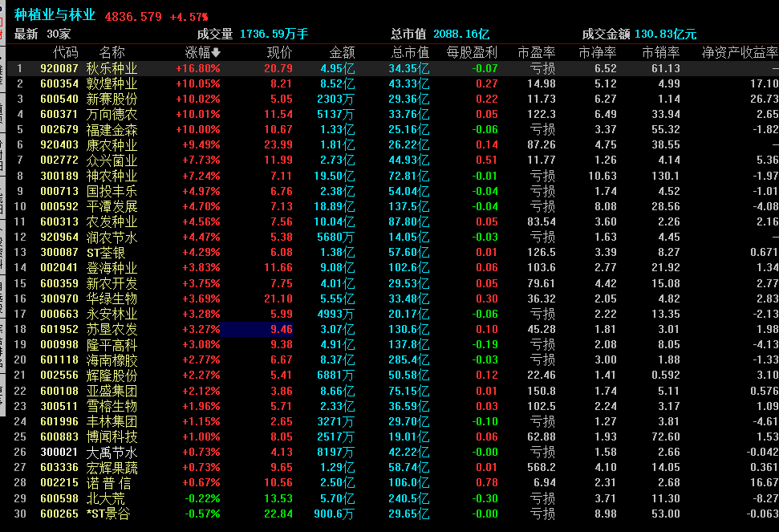
Task: Click stock code 300189
Action: tap(59, 176)
